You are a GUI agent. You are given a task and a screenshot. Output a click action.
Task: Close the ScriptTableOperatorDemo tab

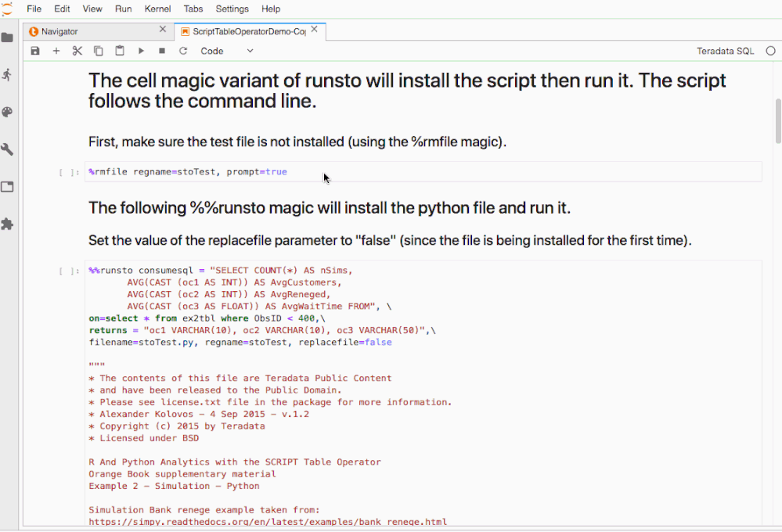pyautogui.click(x=315, y=30)
